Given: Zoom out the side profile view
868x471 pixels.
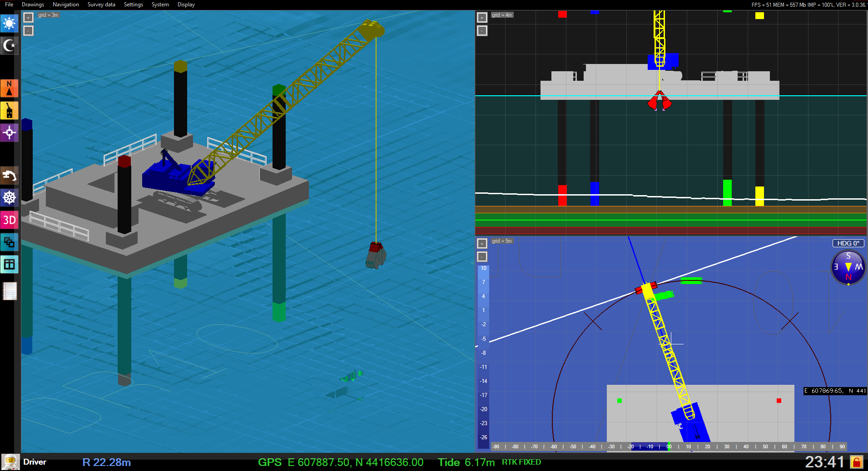Looking at the screenshot, I should click(482, 30).
